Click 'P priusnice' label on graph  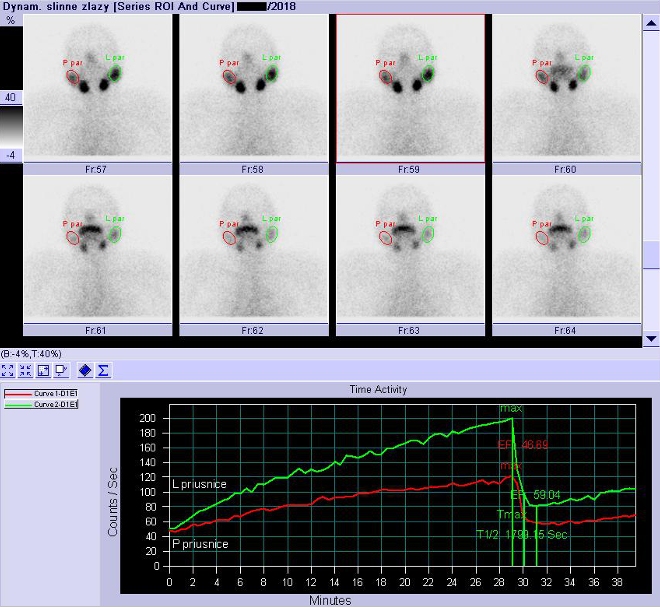(x=200, y=544)
